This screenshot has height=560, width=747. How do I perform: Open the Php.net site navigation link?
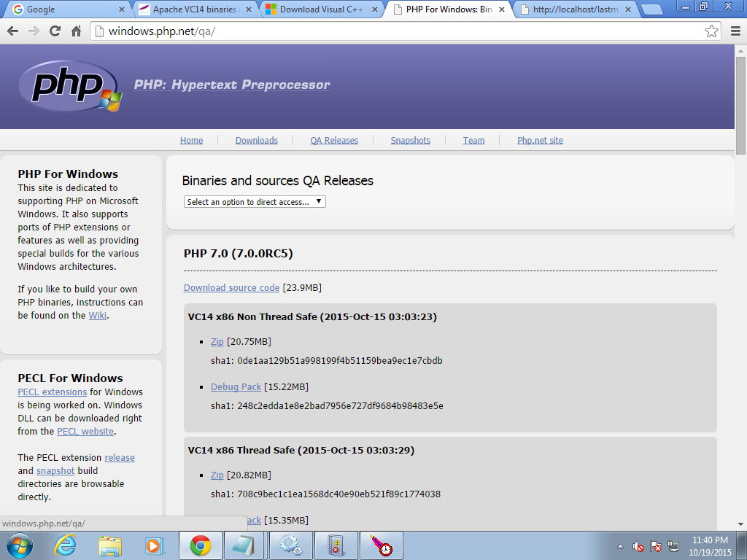[541, 141]
